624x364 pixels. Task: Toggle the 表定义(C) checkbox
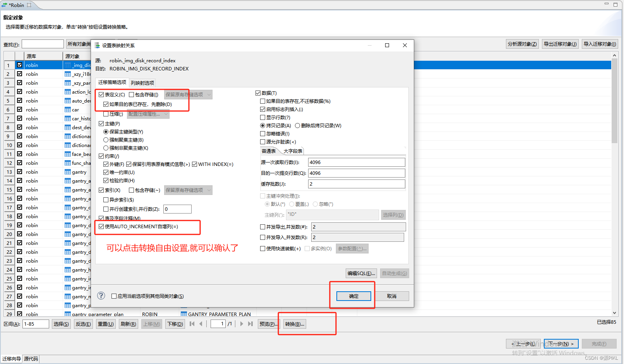pyautogui.click(x=101, y=94)
